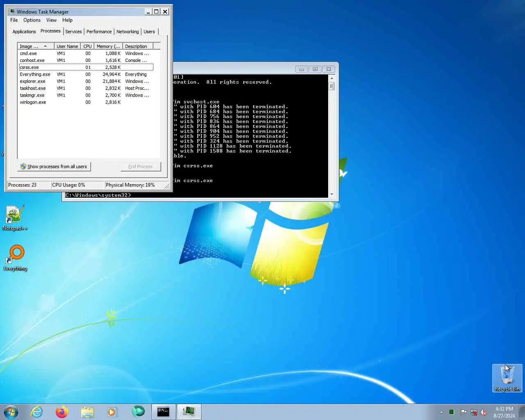This screenshot has width=525, height=420.
Task: Sort by the Image Name column header
Action: 36,46
